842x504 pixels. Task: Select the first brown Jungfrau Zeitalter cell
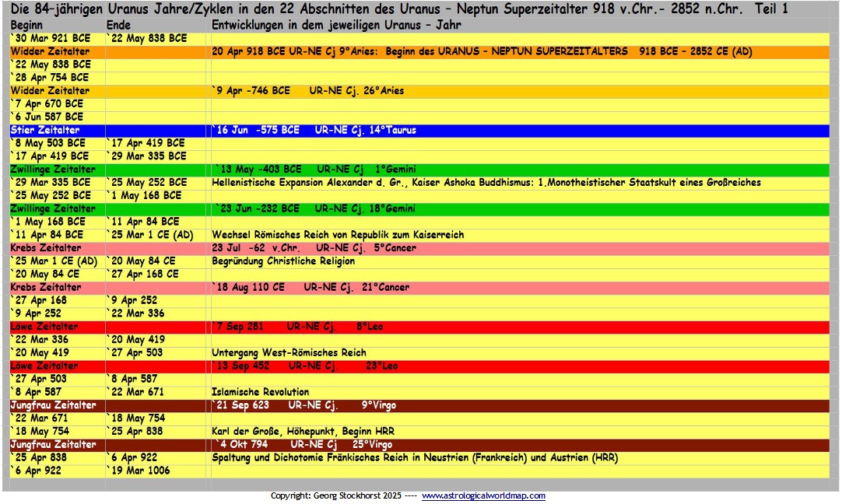(57, 405)
